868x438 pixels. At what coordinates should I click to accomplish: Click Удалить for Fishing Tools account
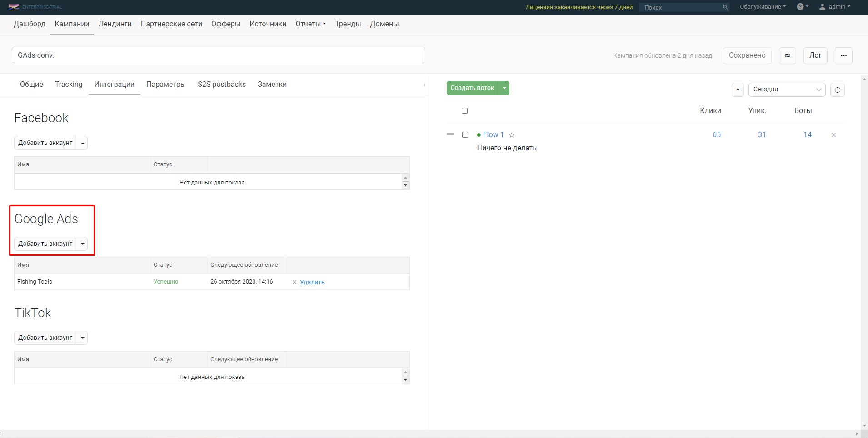pos(312,282)
